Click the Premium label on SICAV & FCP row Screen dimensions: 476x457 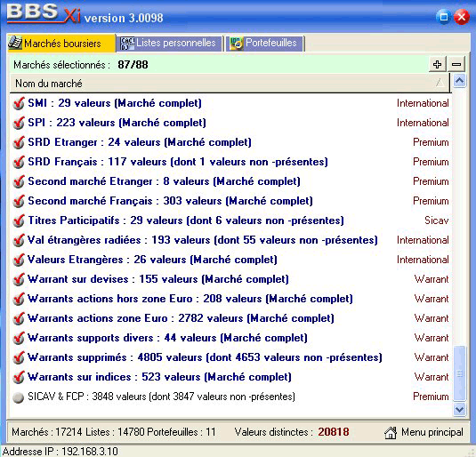[431, 397]
